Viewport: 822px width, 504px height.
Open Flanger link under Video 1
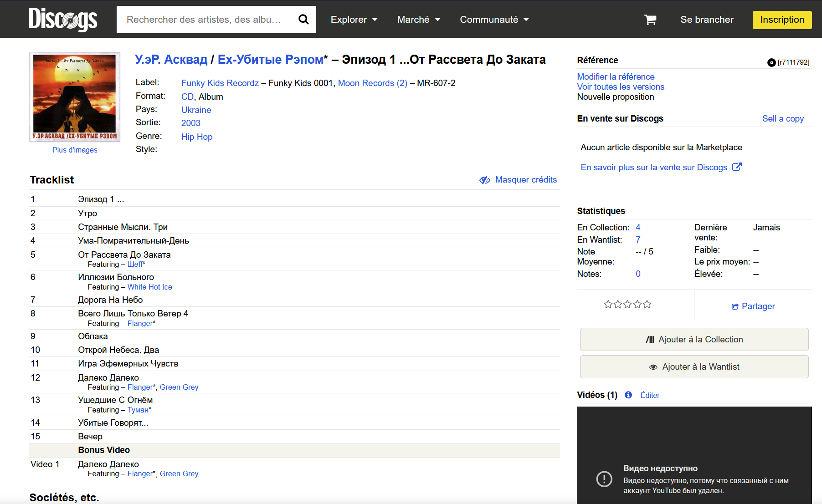pos(140,473)
